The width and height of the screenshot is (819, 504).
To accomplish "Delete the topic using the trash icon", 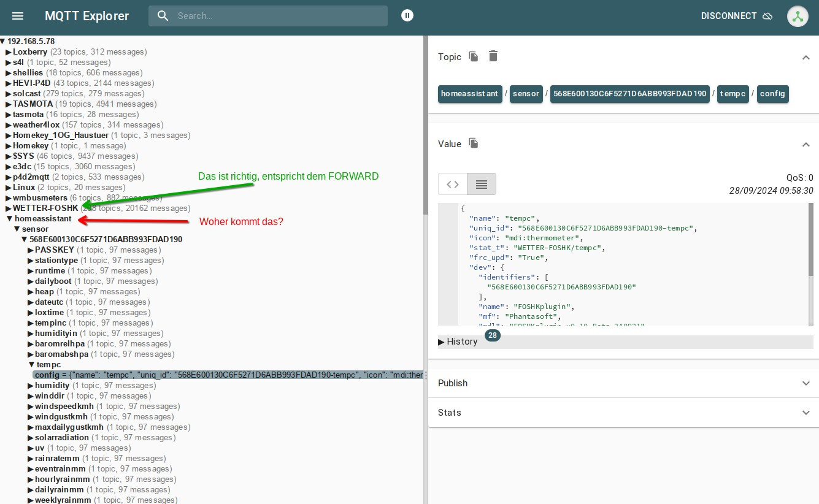I will click(x=493, y=56).
